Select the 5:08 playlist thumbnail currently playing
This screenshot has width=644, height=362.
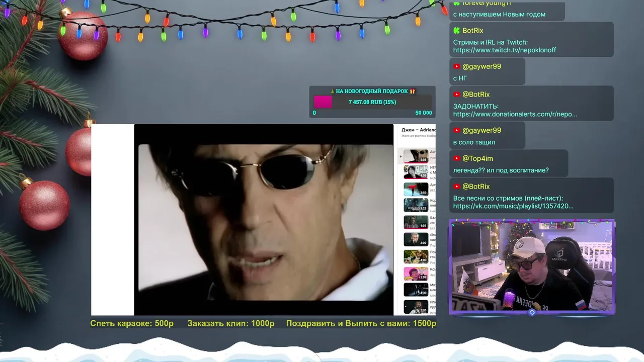(416, 156)
